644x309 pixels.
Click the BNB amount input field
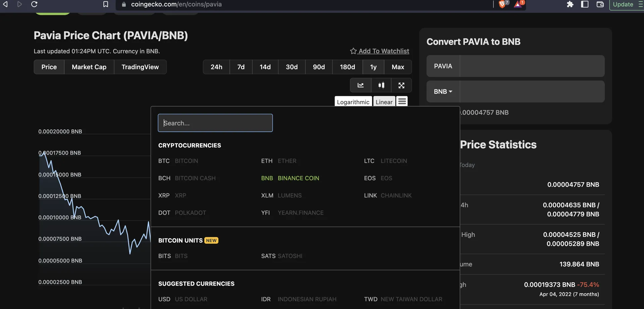[532, 91]
